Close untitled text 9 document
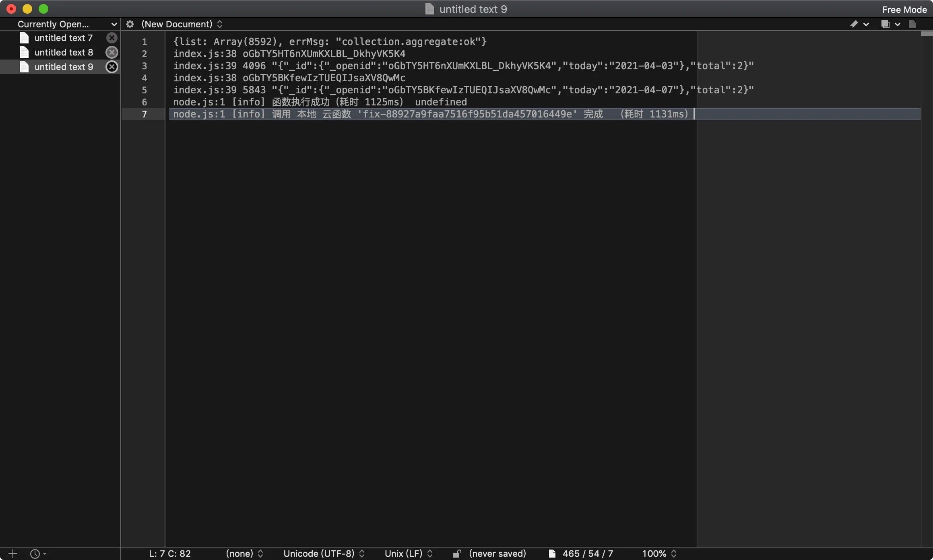The height and width of the screenshot is (560, 933). [x=111, y=67]
